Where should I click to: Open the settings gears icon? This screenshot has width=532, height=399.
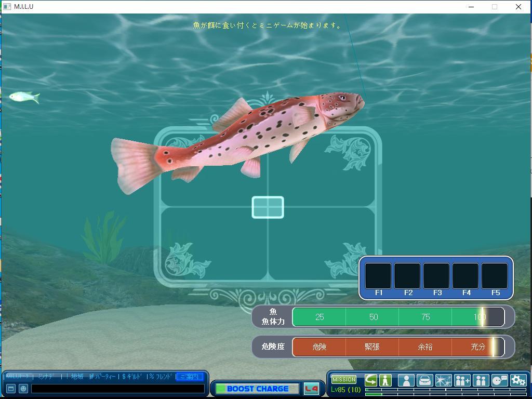518,380
